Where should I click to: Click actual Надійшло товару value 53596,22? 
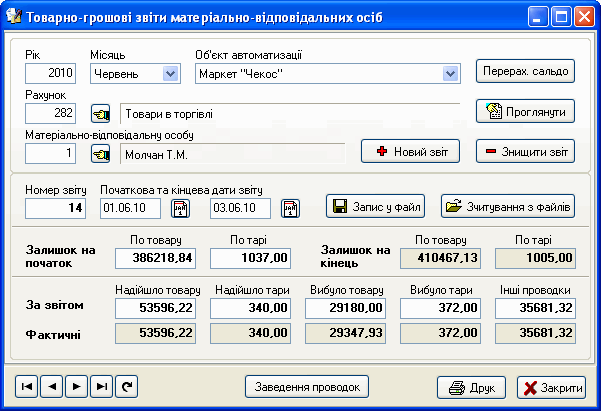pos(155,334)
